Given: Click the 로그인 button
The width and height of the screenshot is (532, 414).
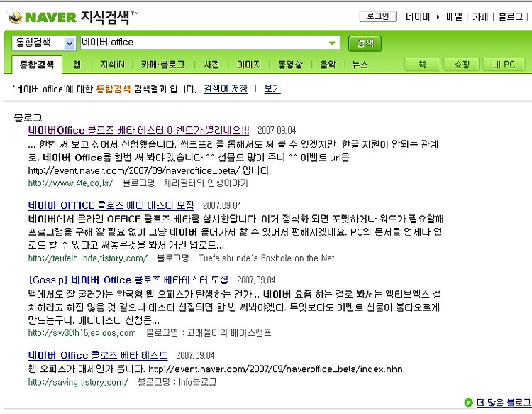Looking at the screenshot, I should (x=378, y=16).
